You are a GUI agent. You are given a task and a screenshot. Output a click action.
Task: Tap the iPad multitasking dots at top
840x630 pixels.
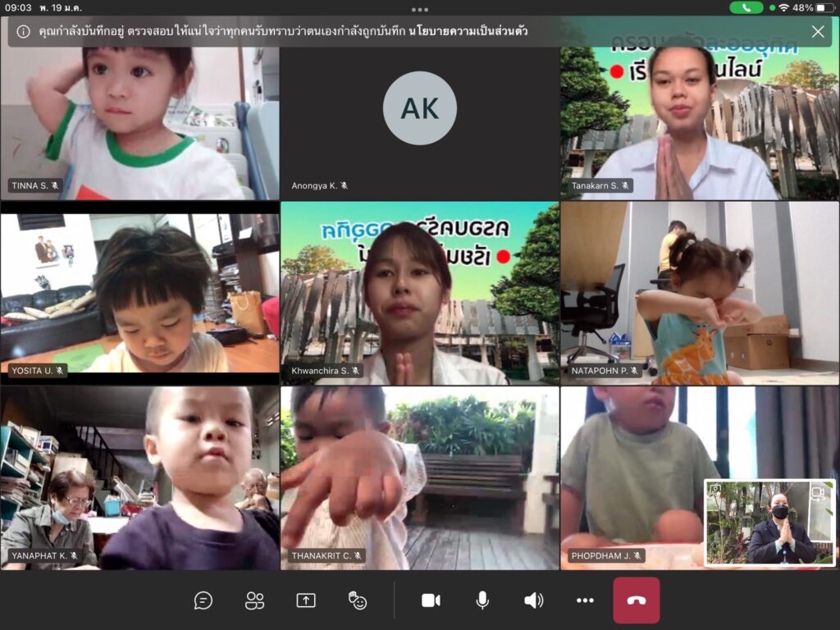point(420,10)
